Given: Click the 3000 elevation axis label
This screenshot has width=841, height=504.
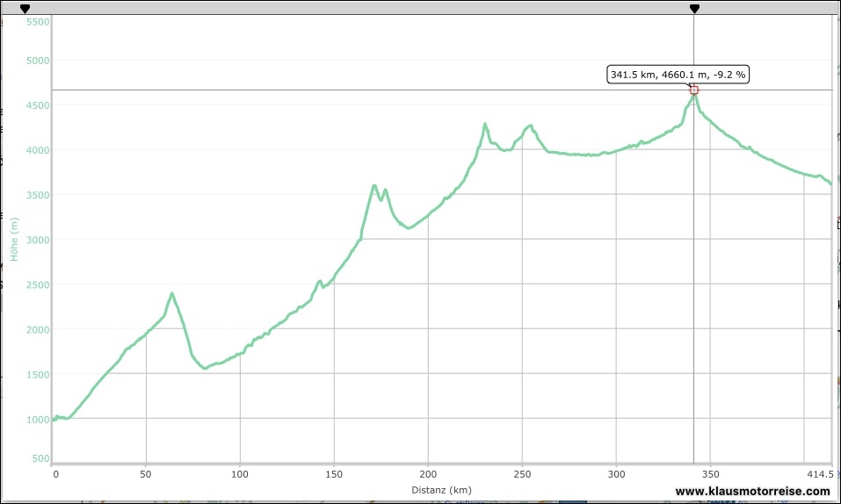Looking at the screenshot, I should tap(38, 240).
